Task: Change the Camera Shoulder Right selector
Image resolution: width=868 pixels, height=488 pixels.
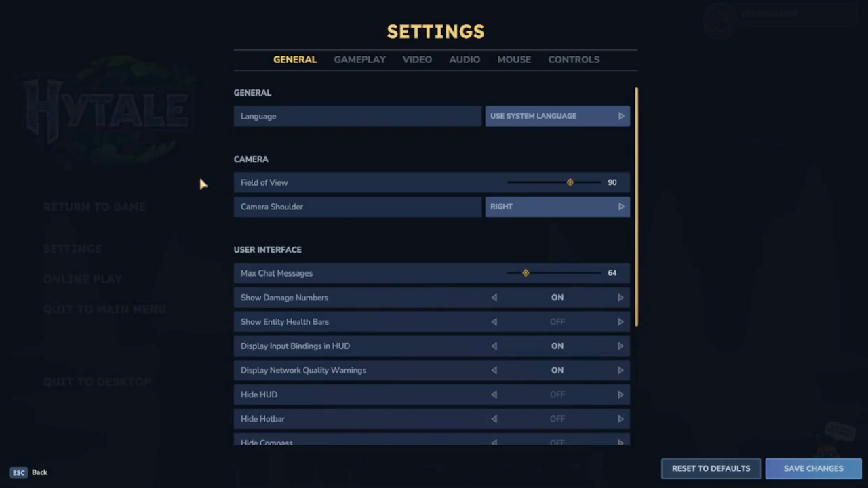Action: pyautogui.click(x=549, y=207)
